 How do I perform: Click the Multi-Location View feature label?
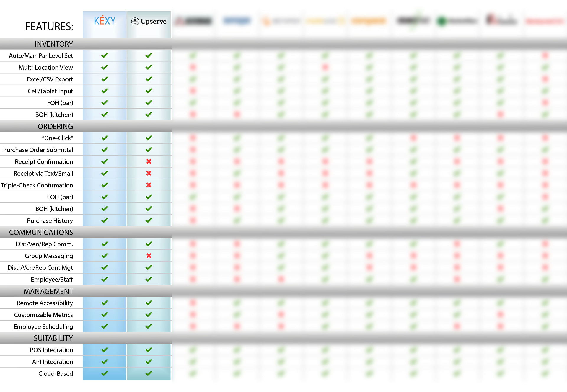click(x=46, y=68)
